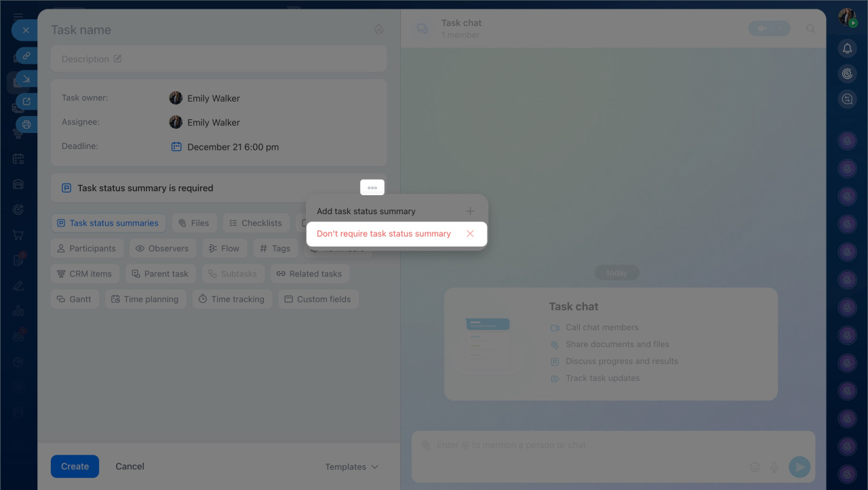Click the three-dot menu beside status summary
The image size is (868, 490).
(x=372, y=188)
